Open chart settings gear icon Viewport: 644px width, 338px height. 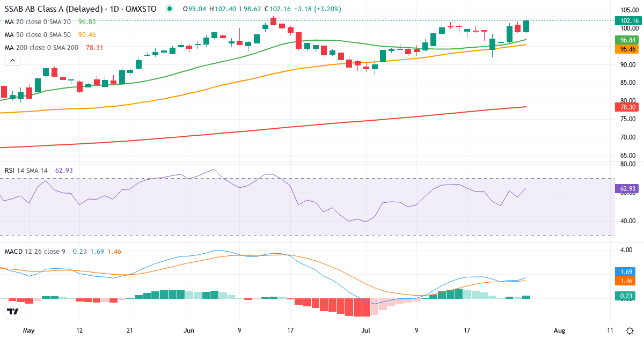tap(629, 330)
